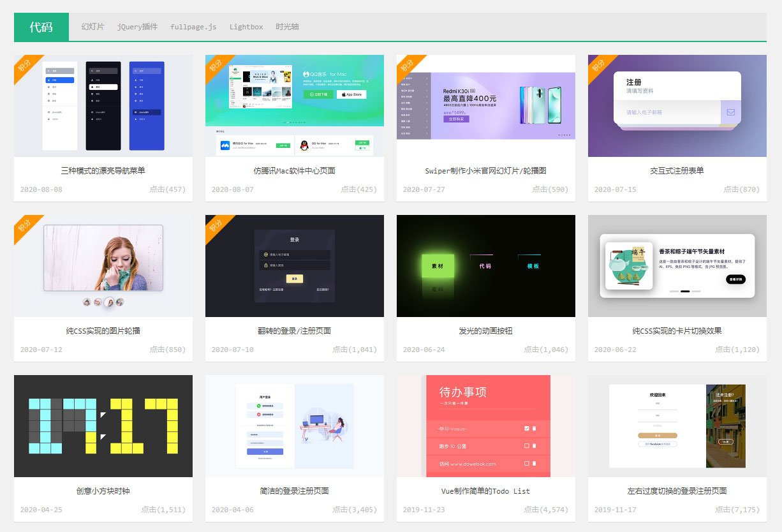Open the 三种模式的漂亮导航菜单 title link
The width and height of the screenshot is (782, 532).
[x=103, y=170]
